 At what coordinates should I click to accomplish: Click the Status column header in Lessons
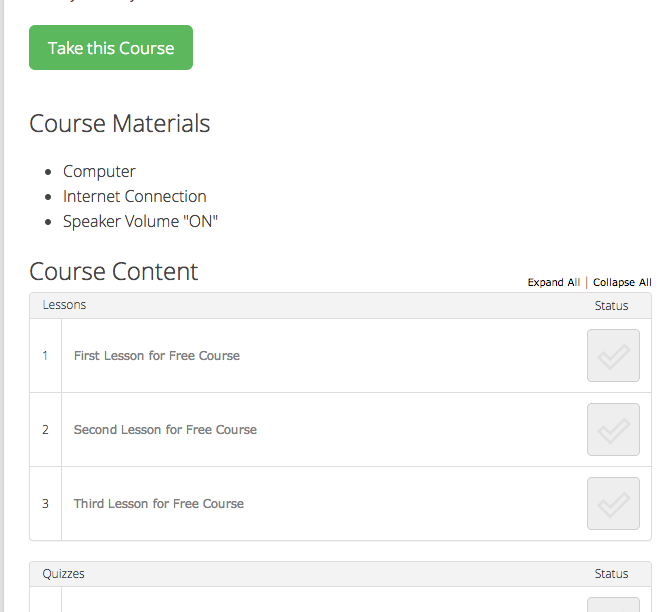(x=611, y=305)
